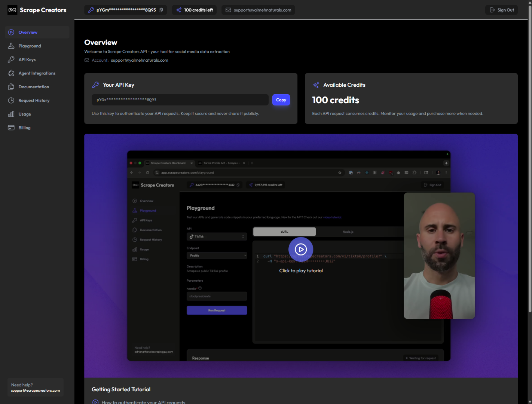Click the Sign Out button
This screenshot has height=404, width=532.
(501, 10)
